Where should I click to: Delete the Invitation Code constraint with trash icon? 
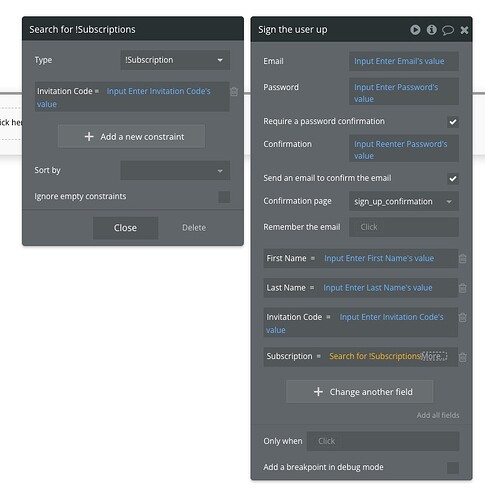pyautogui.click(x=234, y=91)
